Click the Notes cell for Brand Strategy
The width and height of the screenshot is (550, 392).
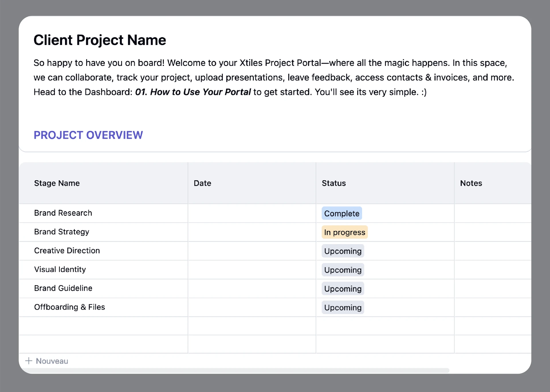pos(493,232)
